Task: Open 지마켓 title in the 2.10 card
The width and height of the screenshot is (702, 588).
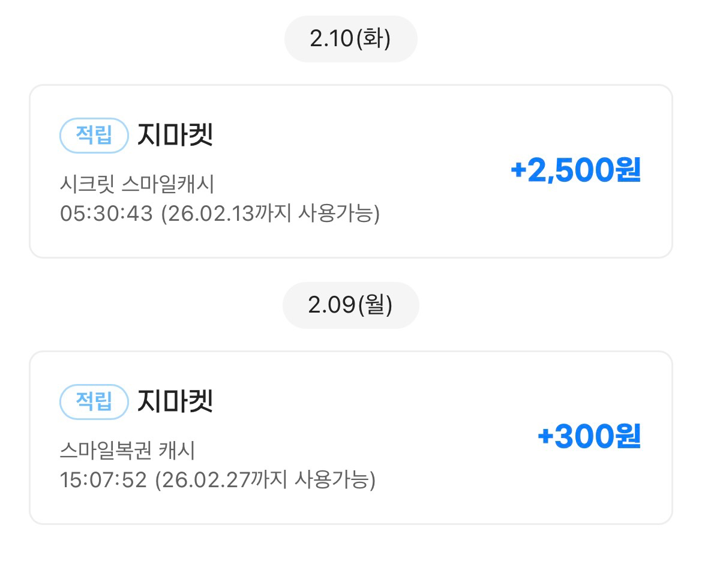Action: point(175,136)
